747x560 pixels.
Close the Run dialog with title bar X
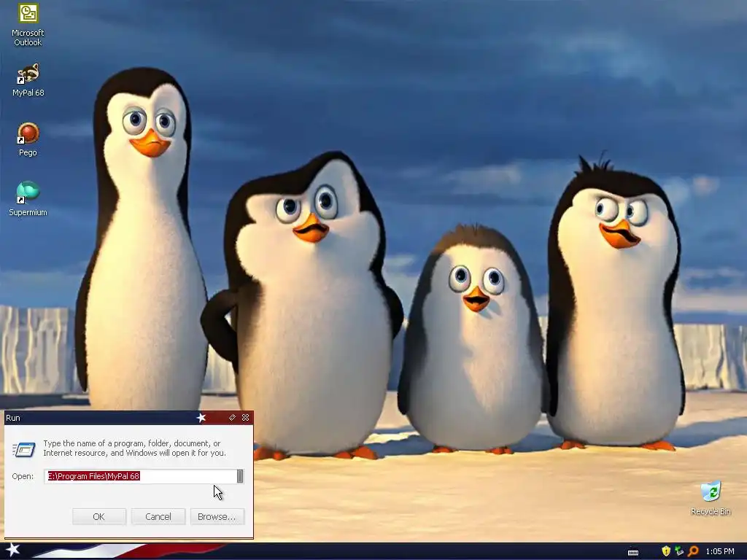(245, 418)
